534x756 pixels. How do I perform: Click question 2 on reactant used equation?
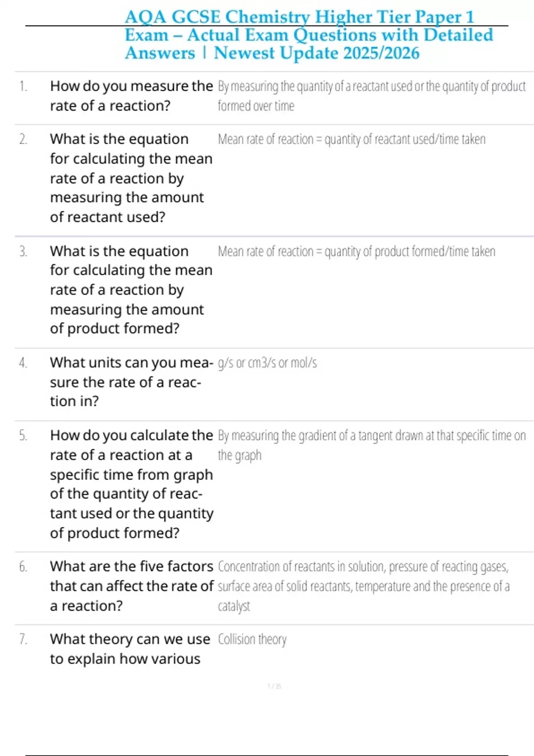click(x=131, y=178)
